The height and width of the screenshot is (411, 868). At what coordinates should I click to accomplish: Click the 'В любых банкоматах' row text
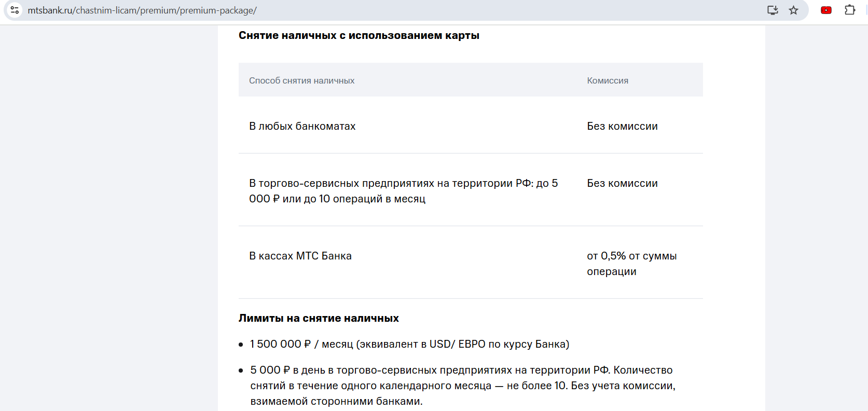coord(302,126)
